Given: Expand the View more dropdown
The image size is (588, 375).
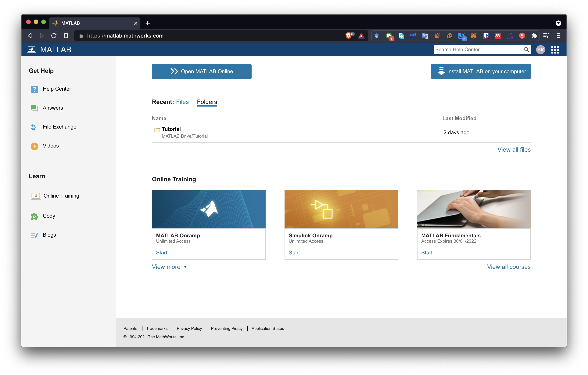Looking at the screenshot, I should (169, 267).
